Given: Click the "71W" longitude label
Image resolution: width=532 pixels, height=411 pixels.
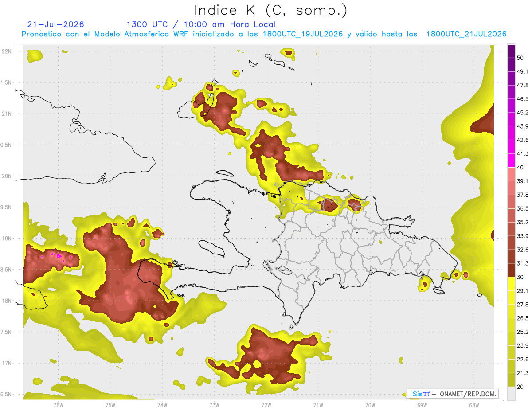Looking at the screenshot, I should pos(318,405).
